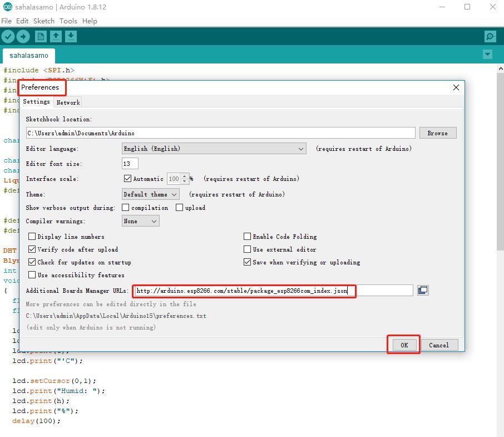Open the Tools menu
The width and height of the screenshot is (504, 437).
(x=68, y=21)
